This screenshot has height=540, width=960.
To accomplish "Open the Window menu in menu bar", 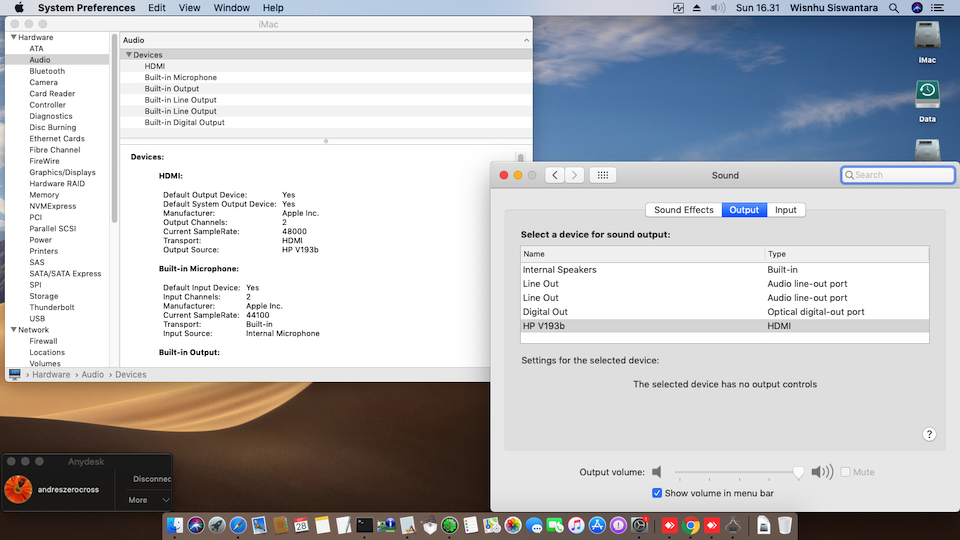I will pyautogui.click(x=232, y=8).
